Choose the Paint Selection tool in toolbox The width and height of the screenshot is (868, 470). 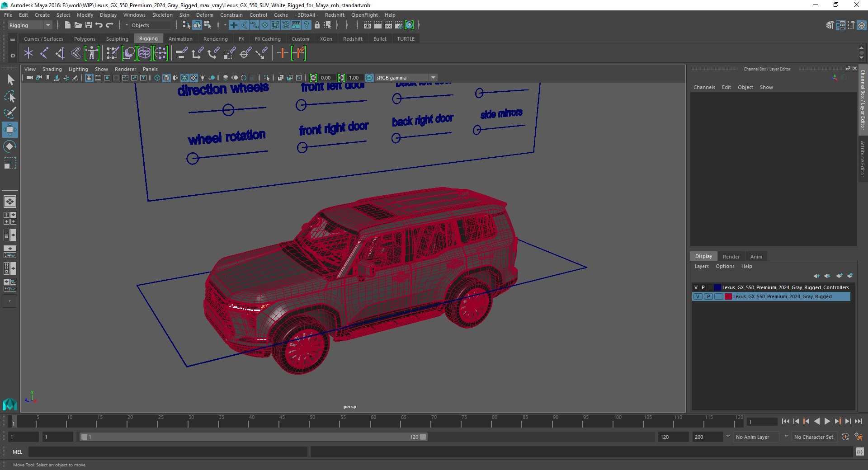coord(10,113)
